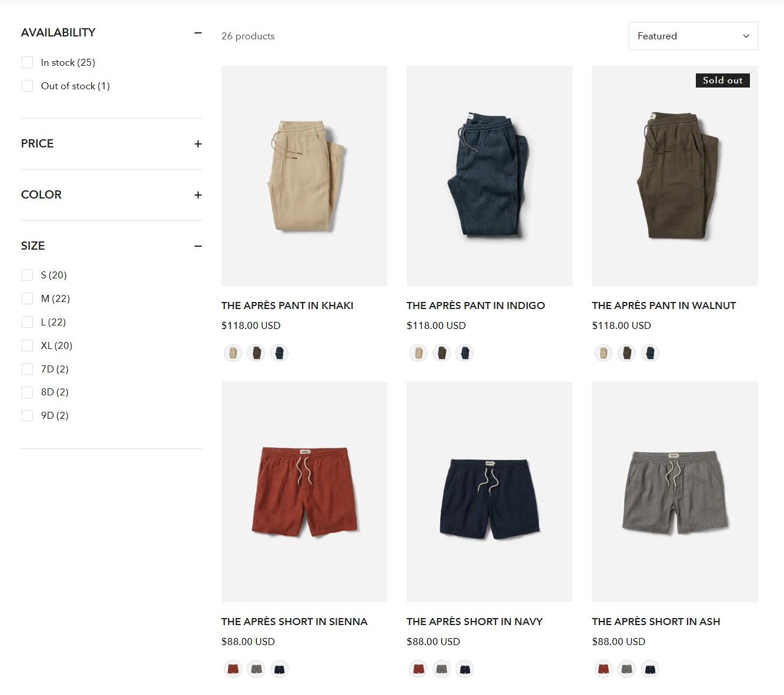Select the indigo swatch under Après Pant in Walnut

[x=650, y=353]
